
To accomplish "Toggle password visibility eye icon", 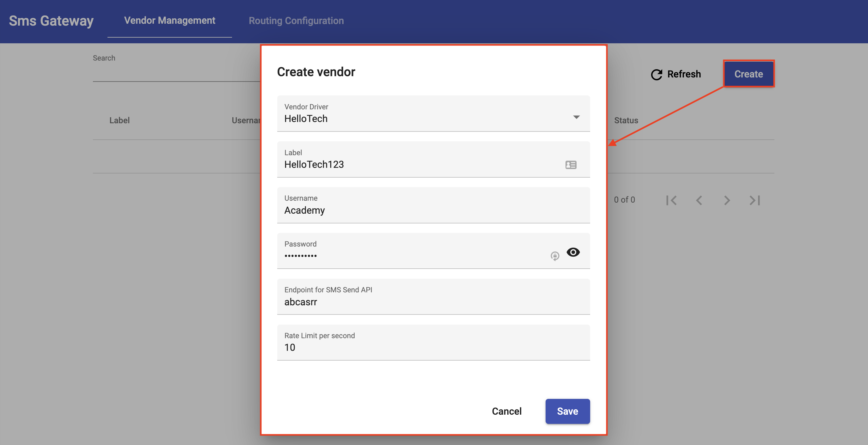I will pyautogui.click(x=573, y=252).
